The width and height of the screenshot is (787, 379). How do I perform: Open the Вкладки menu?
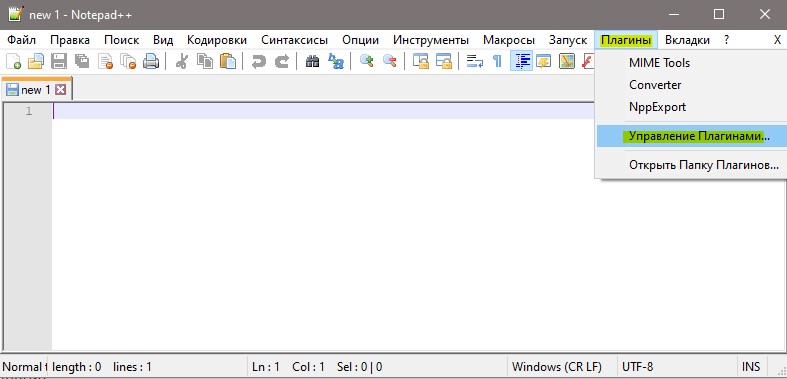[687, 40]
